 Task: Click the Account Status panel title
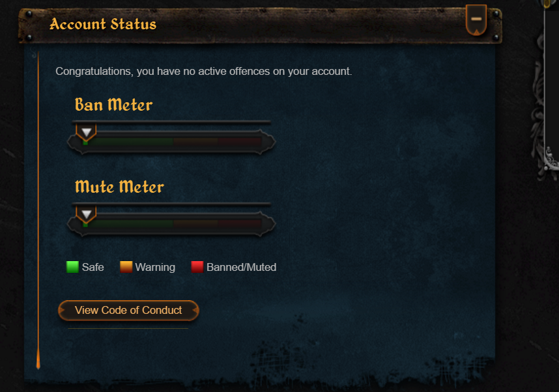point(103,24)
